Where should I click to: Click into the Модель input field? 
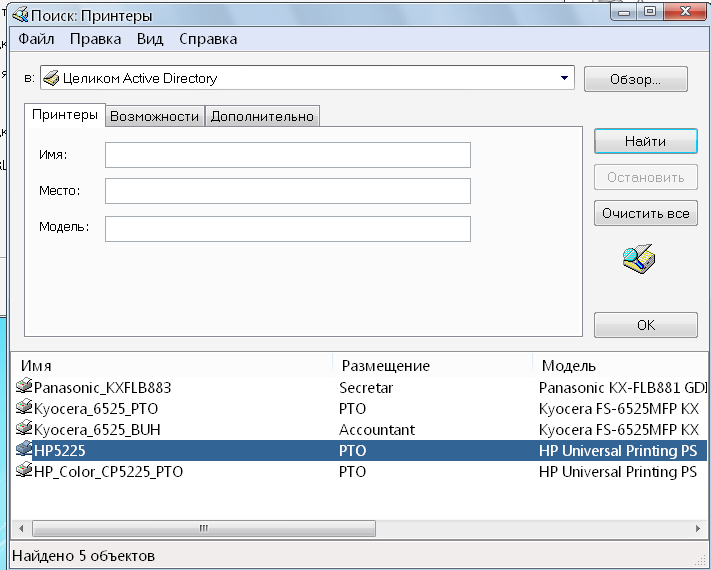coord(287,229)
